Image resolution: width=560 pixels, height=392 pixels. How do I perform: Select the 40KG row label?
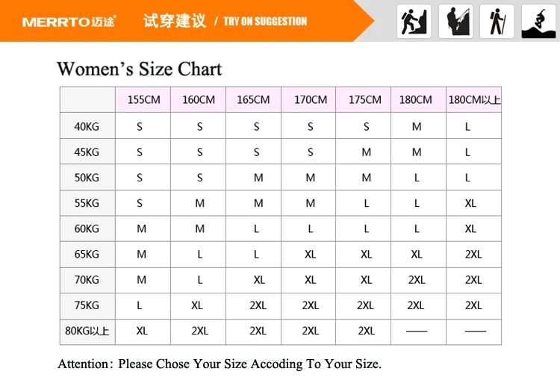pos(87,126)
